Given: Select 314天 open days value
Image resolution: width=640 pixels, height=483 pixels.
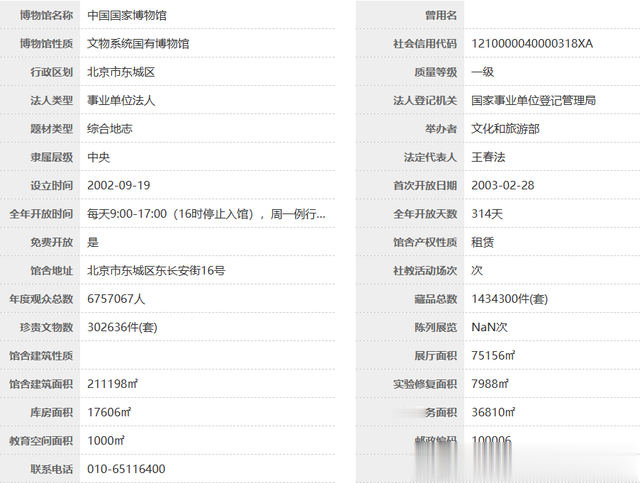Looking at the screenshot, I should pyautogui.click(x=487, y=214).
